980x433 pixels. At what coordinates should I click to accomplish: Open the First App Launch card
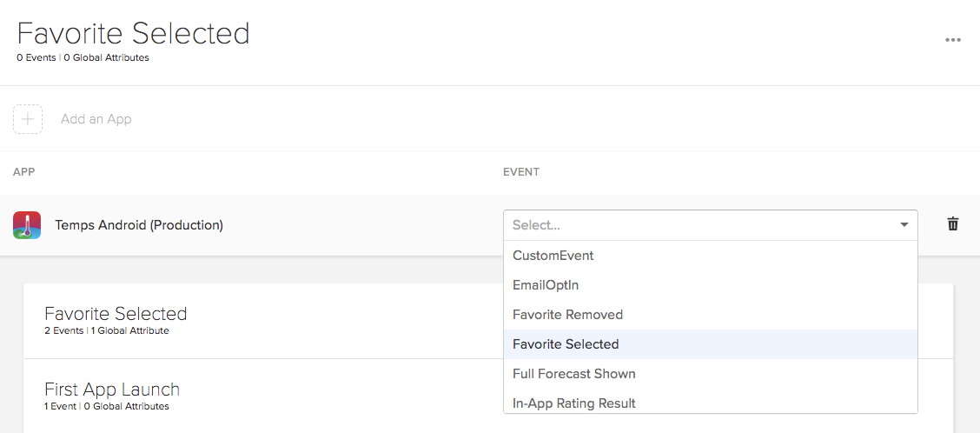pos(112,390)
